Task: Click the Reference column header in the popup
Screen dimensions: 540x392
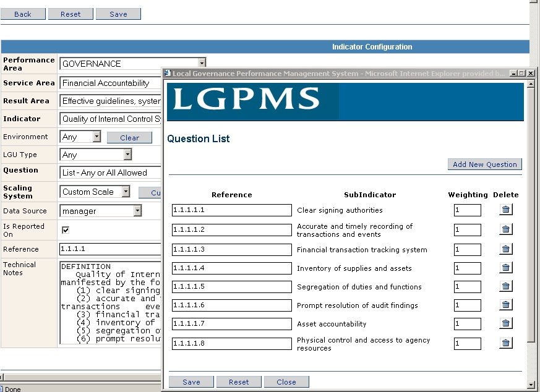Action: pyautogui.click(x=232, y=195)
